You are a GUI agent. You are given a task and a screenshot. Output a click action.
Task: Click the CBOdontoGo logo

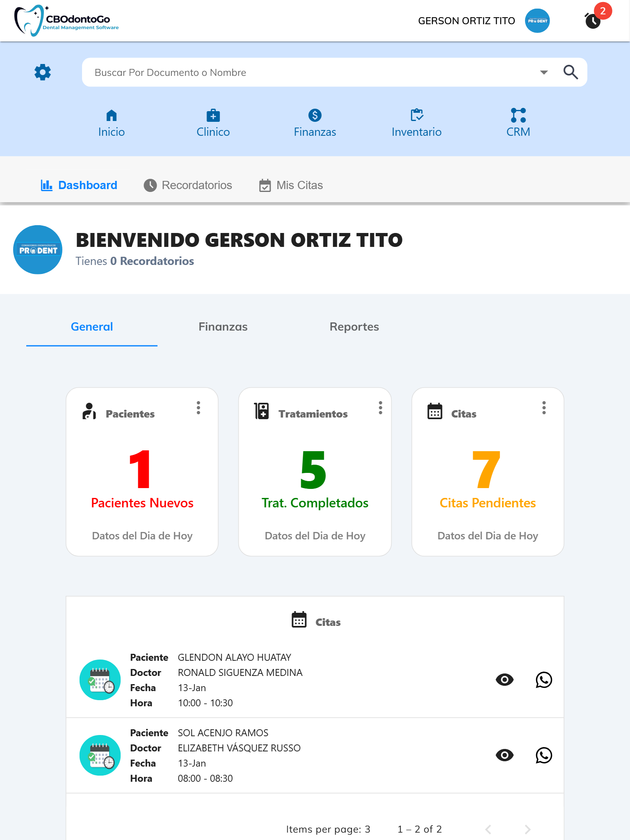[66, 21]
